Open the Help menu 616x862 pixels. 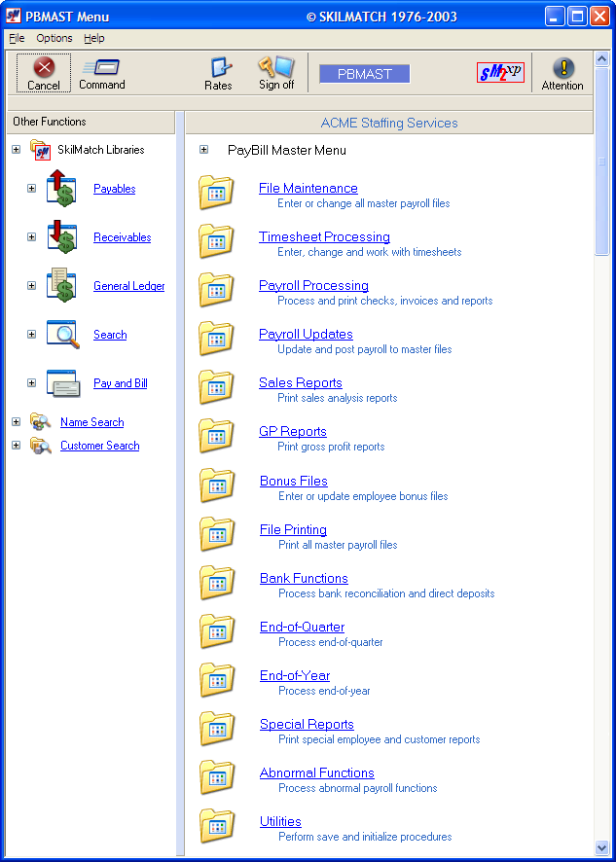pyautogui.click(x=94, y=38)
